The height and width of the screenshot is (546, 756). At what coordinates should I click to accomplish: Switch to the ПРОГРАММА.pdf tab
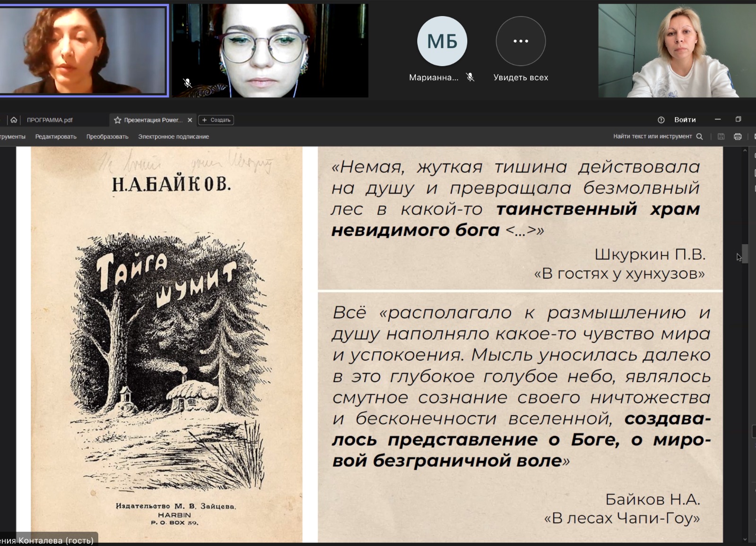50,120
